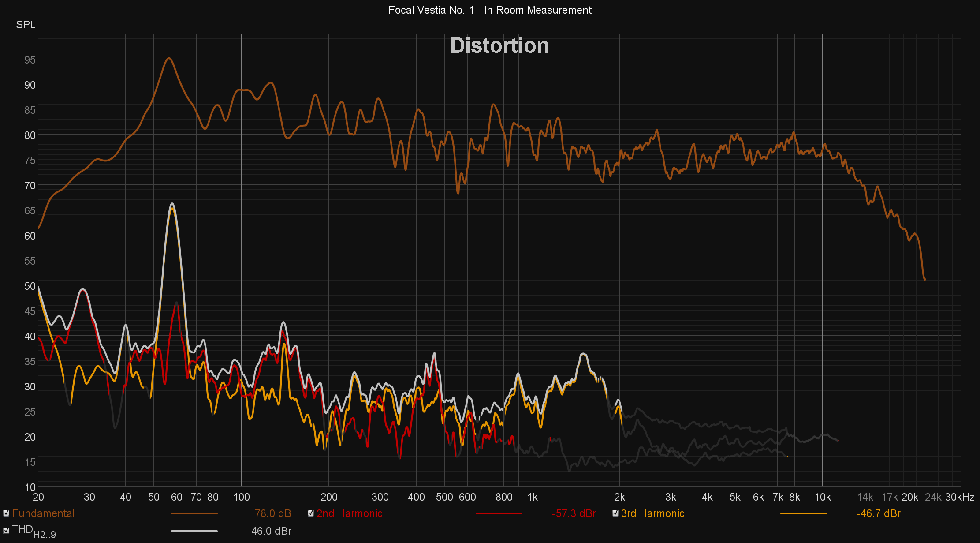Image resolution: width=980 pixels, height=543 pixels.
Task: Uncheck the Fundamental trace checkbox
Action: click(x=6, y=513)
